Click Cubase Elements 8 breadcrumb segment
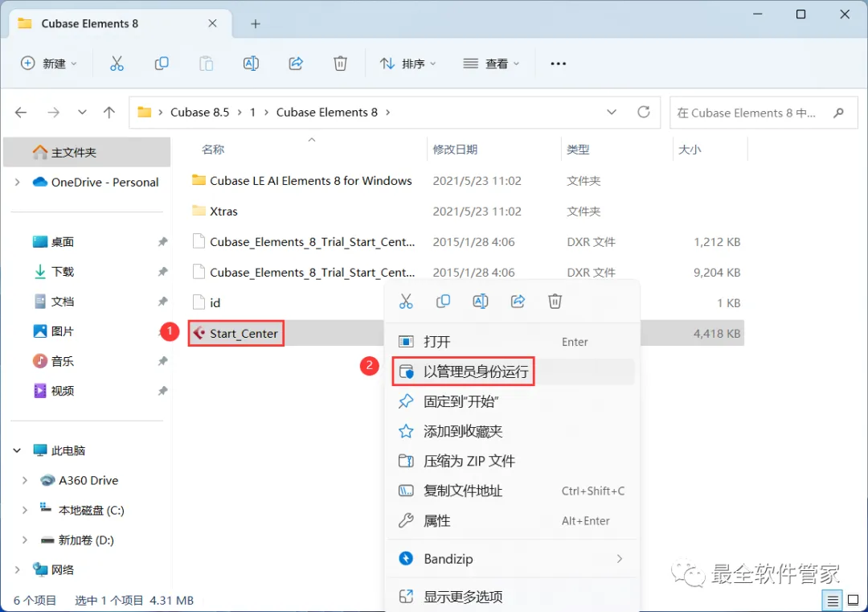The height and width of the screenshot is (612, 868). (x=326, y=113)
